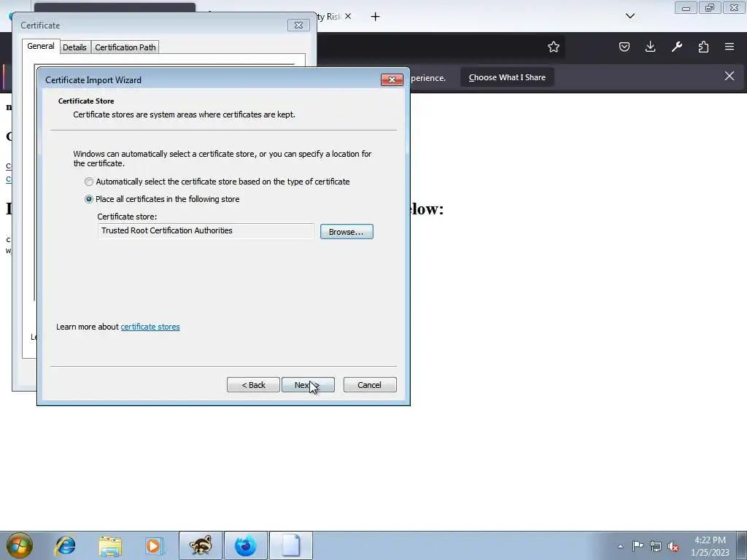The height and width of the screenshot is (560, 747).
Task: Go back with the < Back button
Action: (253, 385)
